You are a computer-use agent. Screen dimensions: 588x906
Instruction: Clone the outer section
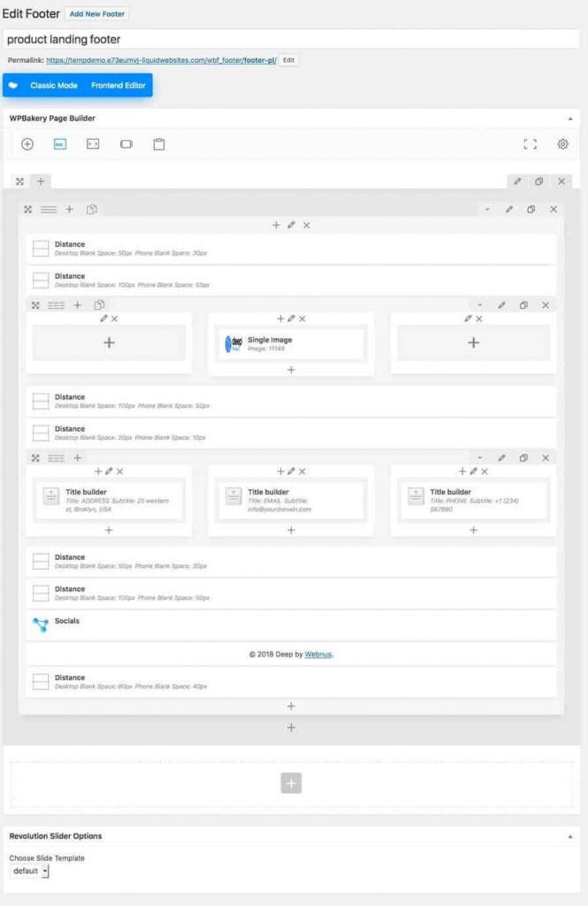tap(538, 181)
